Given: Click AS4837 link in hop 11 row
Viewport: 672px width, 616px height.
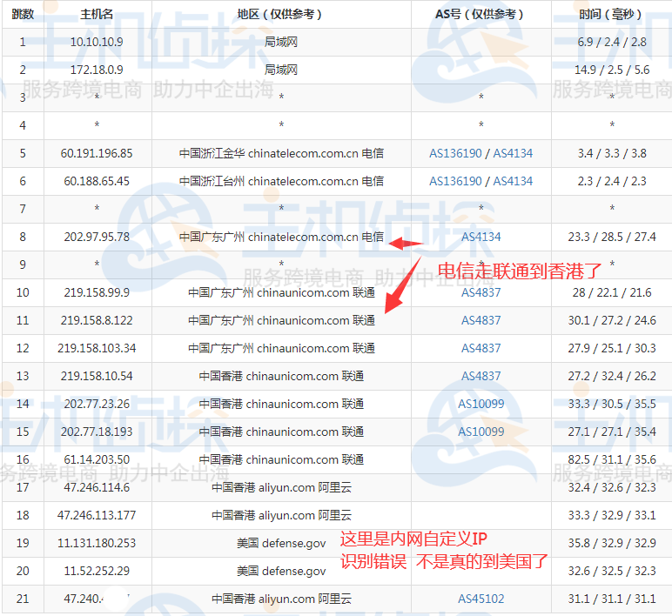Looking at the screenshot, I should (480, 320).
